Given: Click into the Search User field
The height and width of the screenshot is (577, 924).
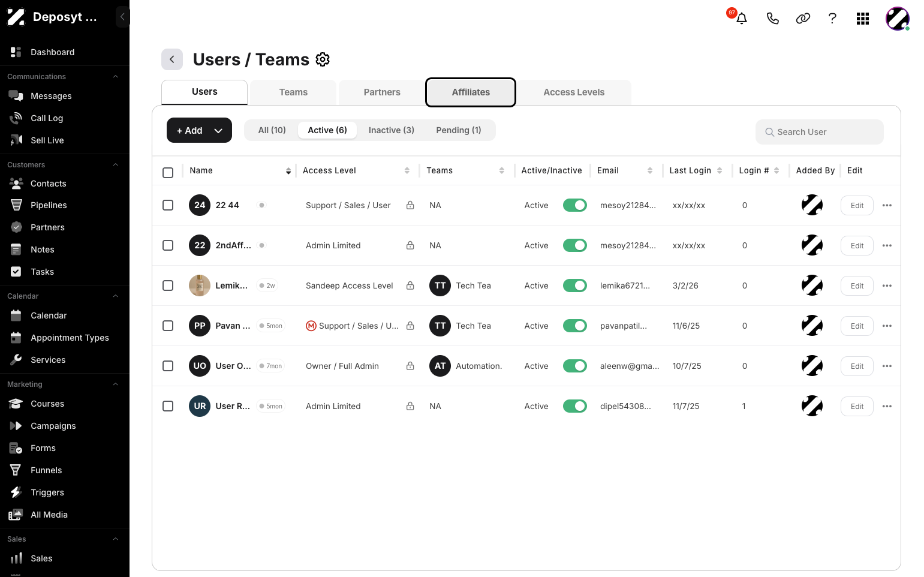Looking at the screenshot, I should [820, 132].
